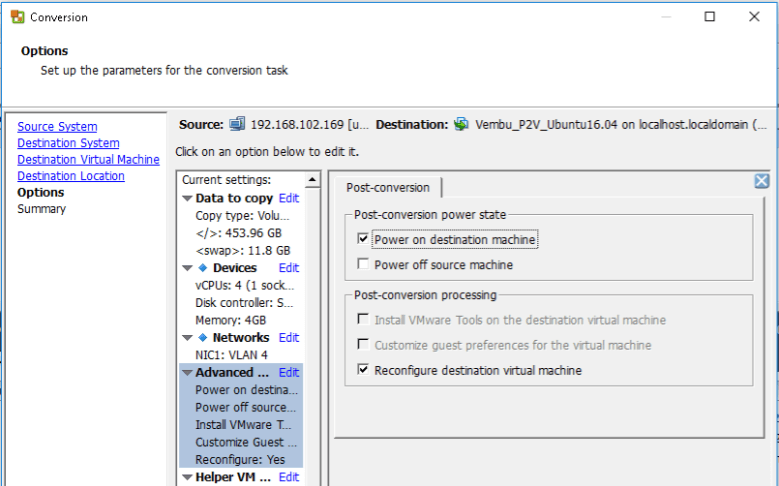Open the Post-conversion tab
The width and height of the screenshot is (779, 486).
coord(388,188)
